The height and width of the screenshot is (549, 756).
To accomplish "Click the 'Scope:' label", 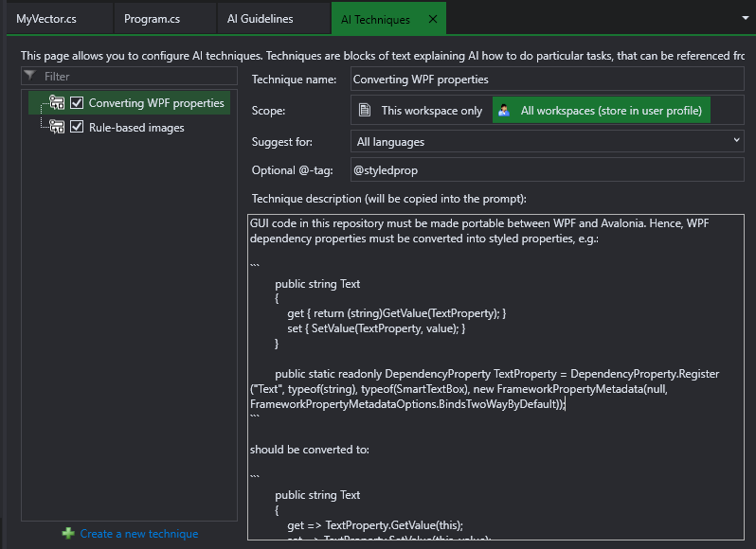I will [268, 111].
